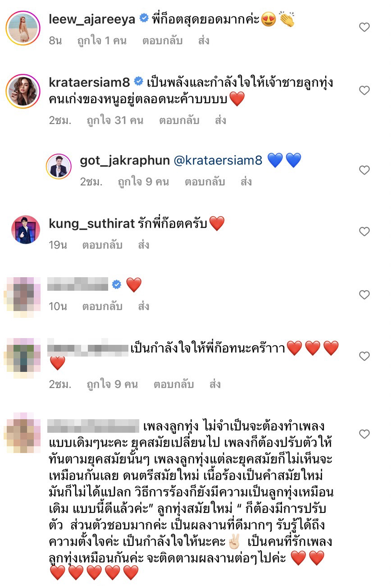Open the kung_suthirat username link
This screenshot has width=392, height=586.
[x=92, y=223]
